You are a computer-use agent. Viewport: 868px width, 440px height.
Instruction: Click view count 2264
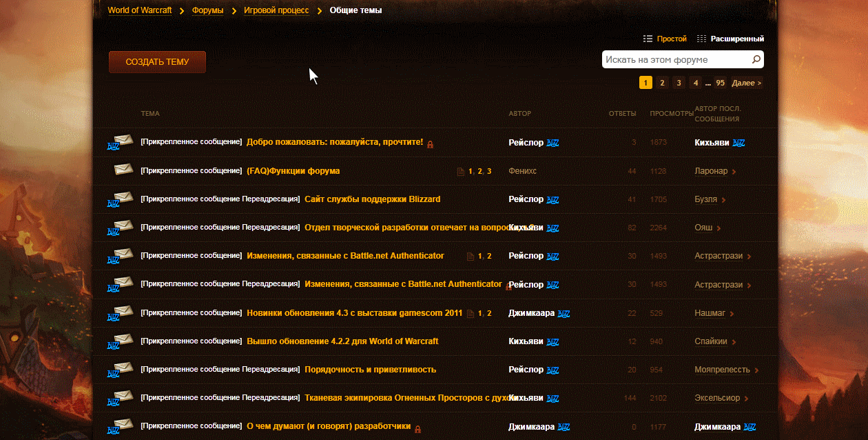[x=658, y=228]
